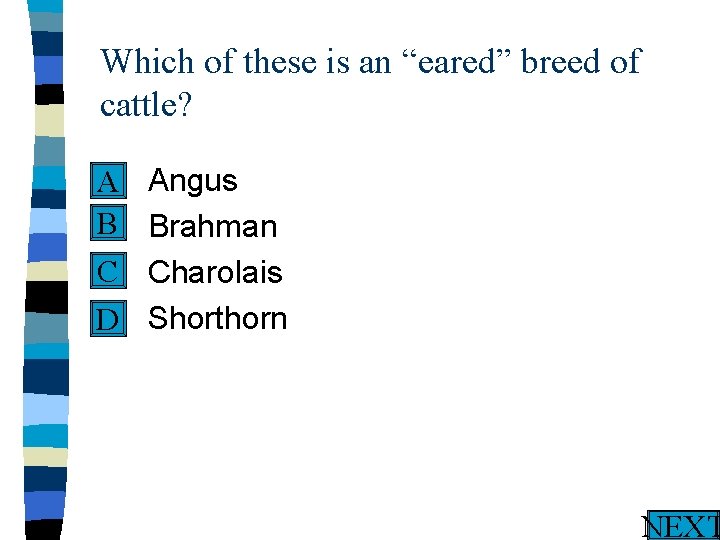Screen dimensions: 720x540
Task: Select answer button A
Action: pyautogui.click(x=108, y=180)
